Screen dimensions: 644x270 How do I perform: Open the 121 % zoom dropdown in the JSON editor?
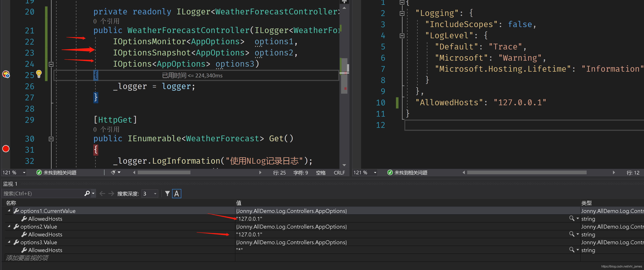pyautogui.click(x=375, y=173)
